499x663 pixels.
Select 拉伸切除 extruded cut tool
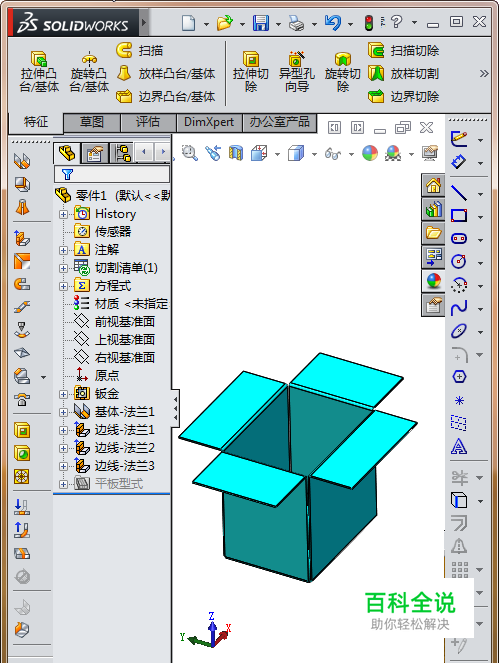coord(250,72)
